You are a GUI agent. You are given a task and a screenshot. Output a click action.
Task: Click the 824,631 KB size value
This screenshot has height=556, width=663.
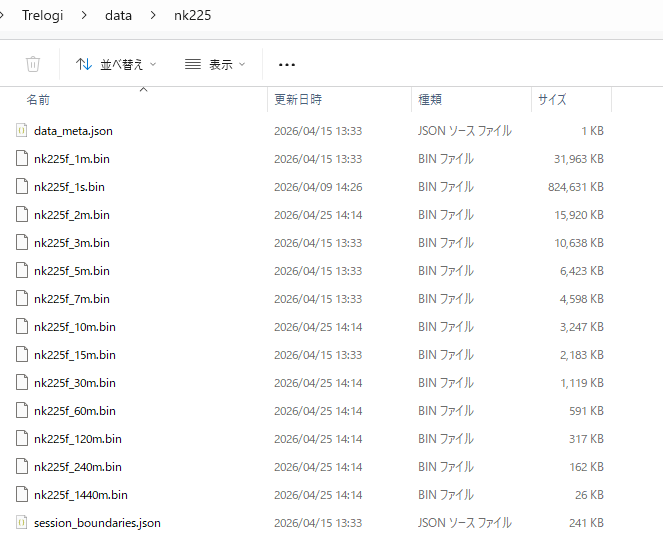click(x=576, y=187)
